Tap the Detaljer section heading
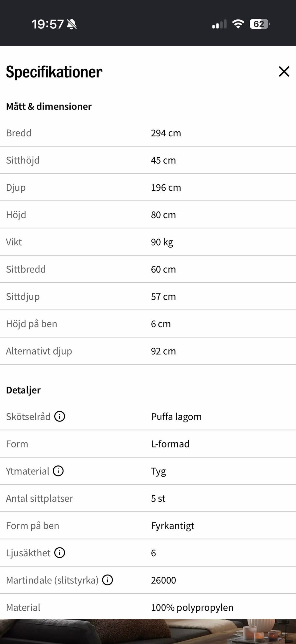The height and width of the screenshot is (644, 296). click(x=23, y=390)
